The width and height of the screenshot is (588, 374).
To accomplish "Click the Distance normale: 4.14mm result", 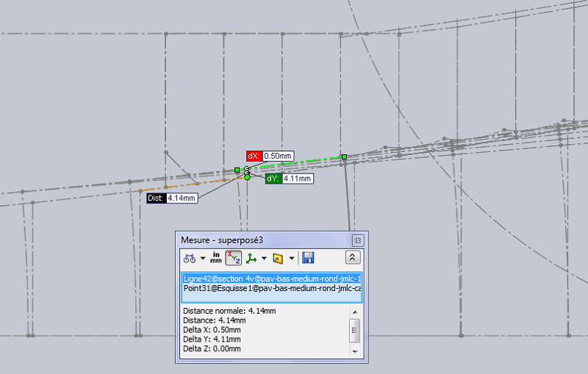I will [229, 311].
